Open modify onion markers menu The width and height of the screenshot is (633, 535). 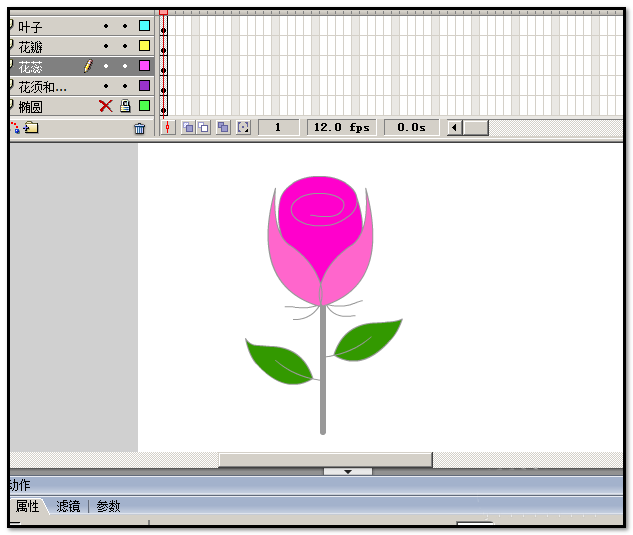click(243, 128)
